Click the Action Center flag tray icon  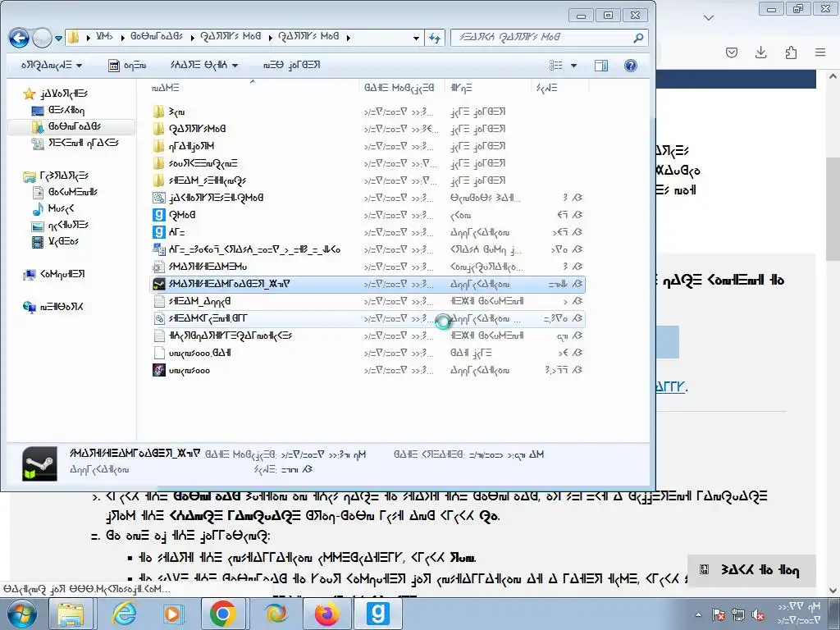(719, 615)
